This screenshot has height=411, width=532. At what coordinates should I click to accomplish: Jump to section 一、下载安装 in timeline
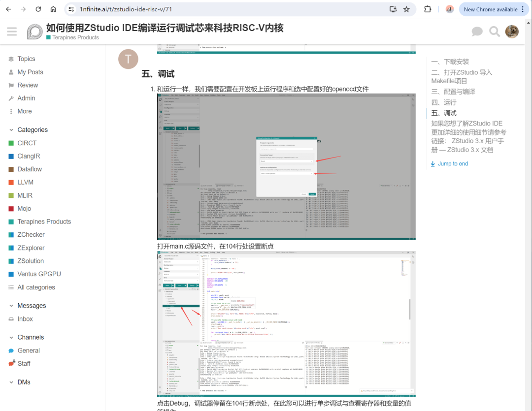[x=450, y=62]
